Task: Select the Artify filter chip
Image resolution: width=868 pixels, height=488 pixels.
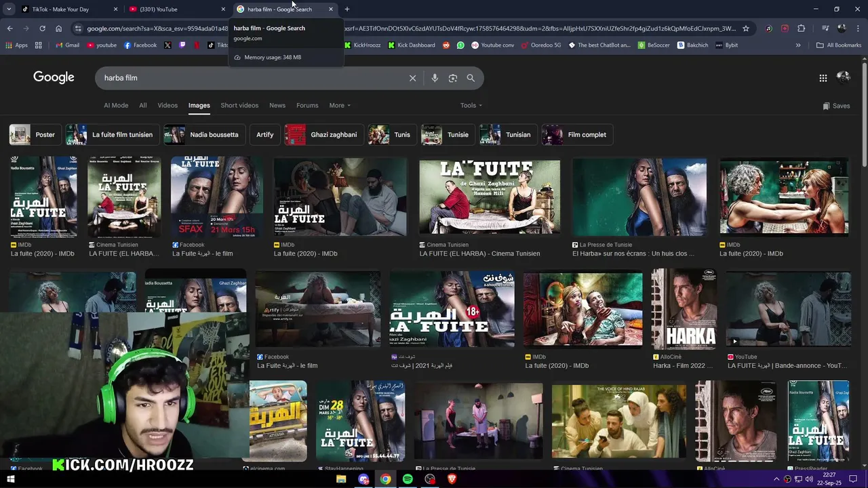Action: click(x=265, y=134)
